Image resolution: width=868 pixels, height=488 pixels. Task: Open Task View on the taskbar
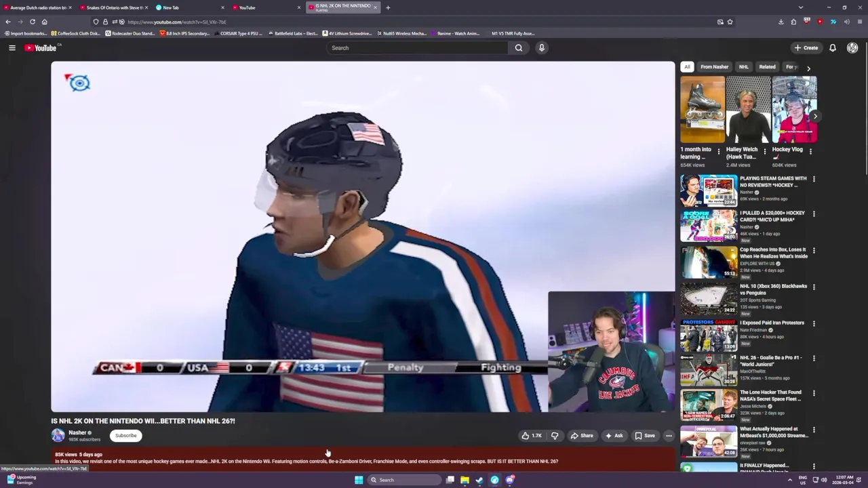point(450,480)
